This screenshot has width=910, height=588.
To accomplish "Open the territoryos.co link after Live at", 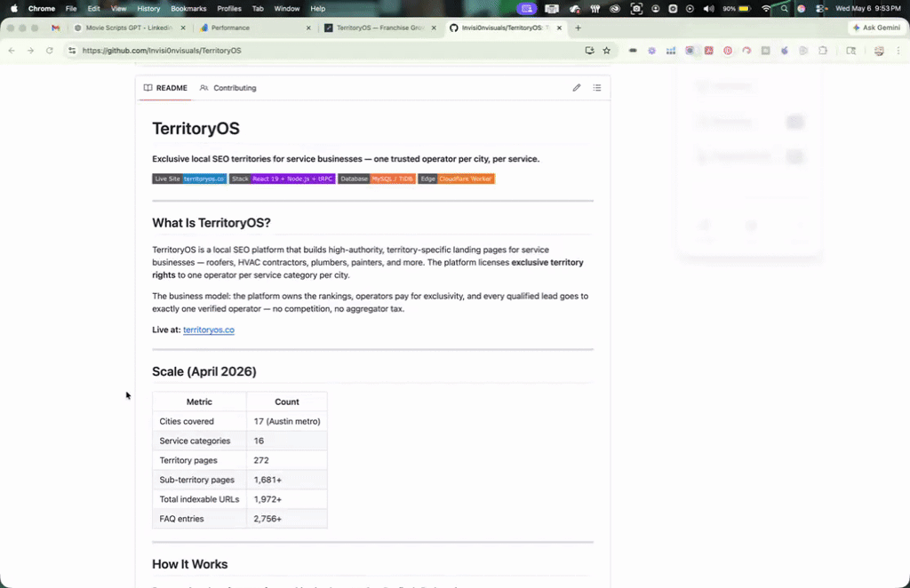I will (209, 330).
